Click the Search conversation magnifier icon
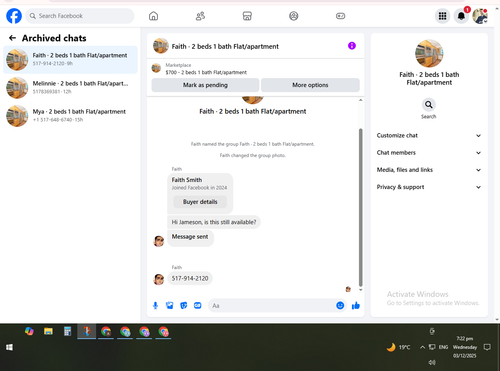500x371 pixels. pos(429,105)
